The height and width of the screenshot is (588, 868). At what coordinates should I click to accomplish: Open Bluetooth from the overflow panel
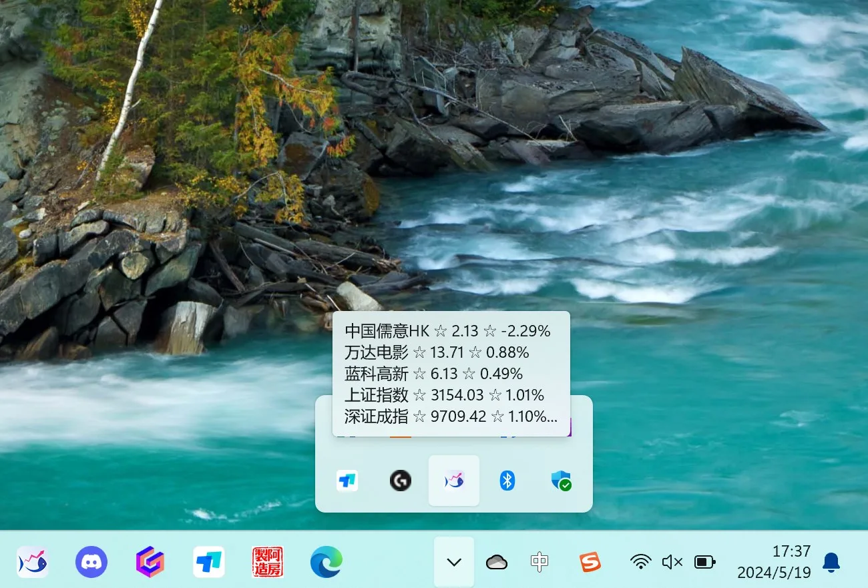tap(507, 481)
